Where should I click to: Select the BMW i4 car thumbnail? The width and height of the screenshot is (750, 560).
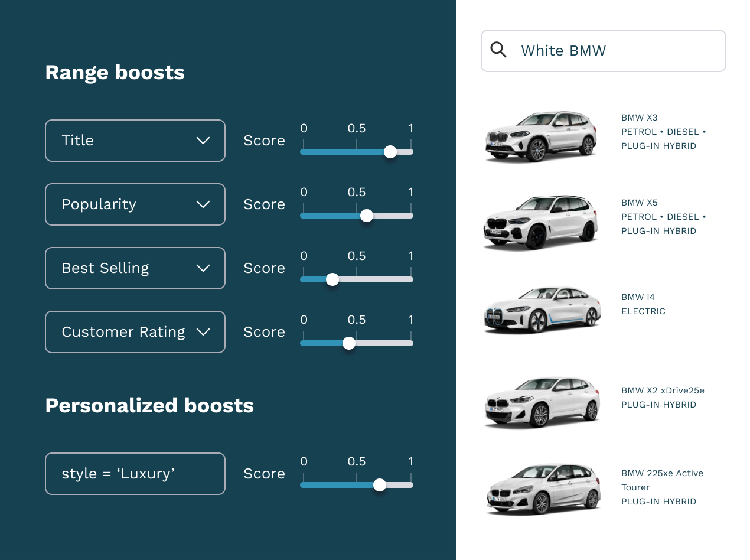pyautogui.click(x=542, y=310)
